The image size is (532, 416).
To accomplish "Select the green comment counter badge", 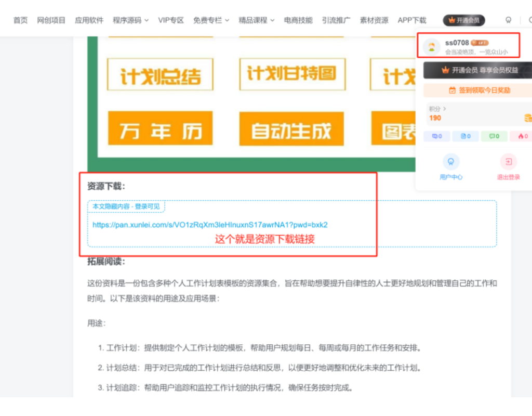I will pos(494,136).
